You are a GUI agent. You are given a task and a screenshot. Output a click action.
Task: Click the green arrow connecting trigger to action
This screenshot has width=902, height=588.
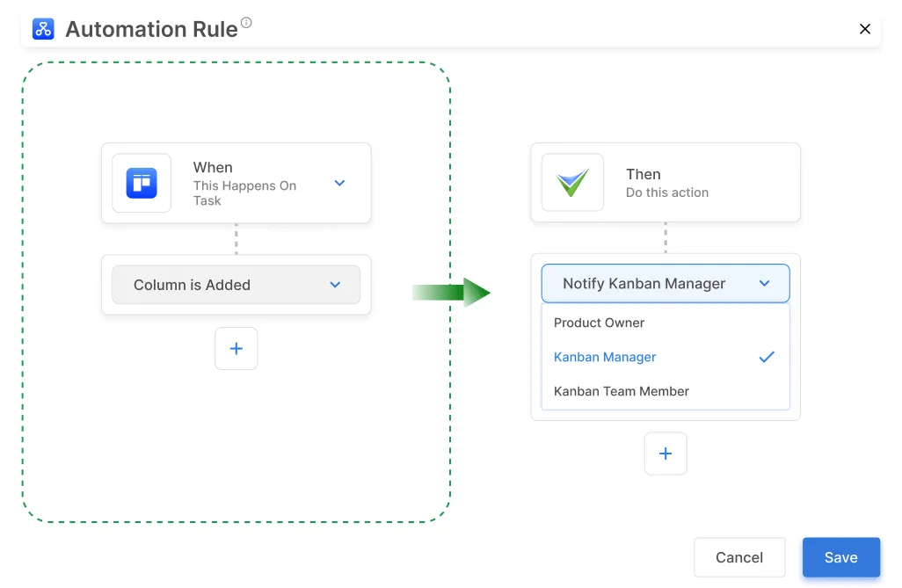pos(453,291)
